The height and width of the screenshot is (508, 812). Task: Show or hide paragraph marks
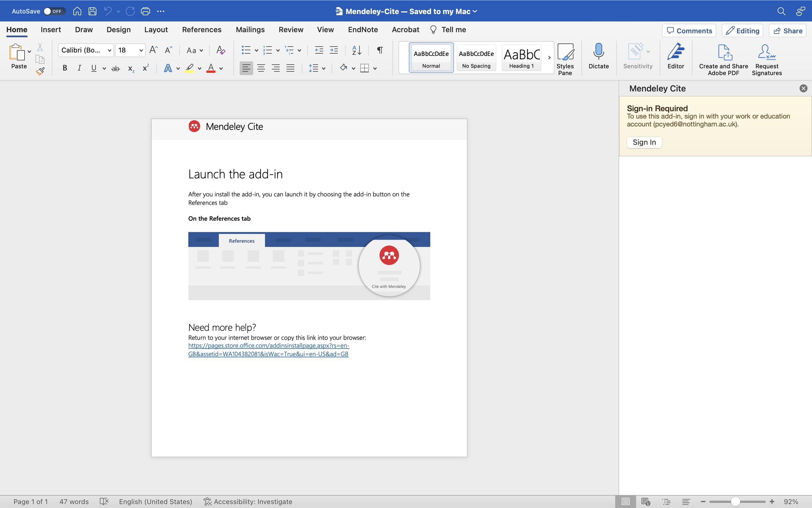coord(380,50)
